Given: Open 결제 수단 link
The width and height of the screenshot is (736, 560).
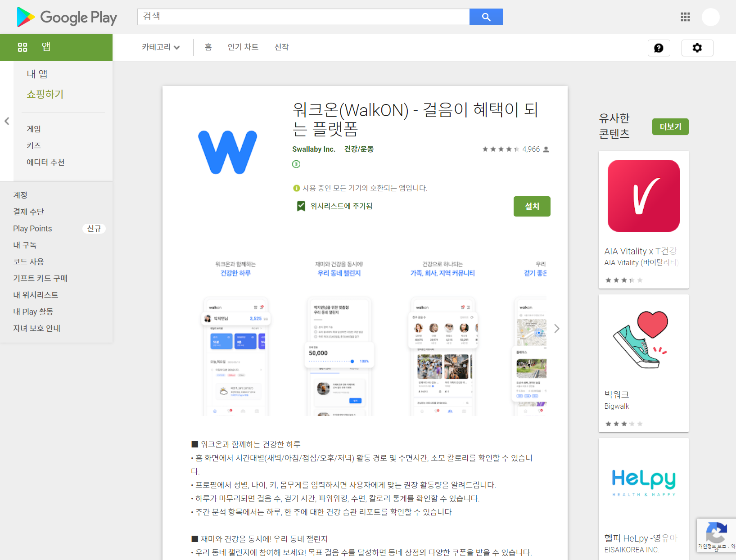Looking at the screenshot, I should [x=28, y=212].
